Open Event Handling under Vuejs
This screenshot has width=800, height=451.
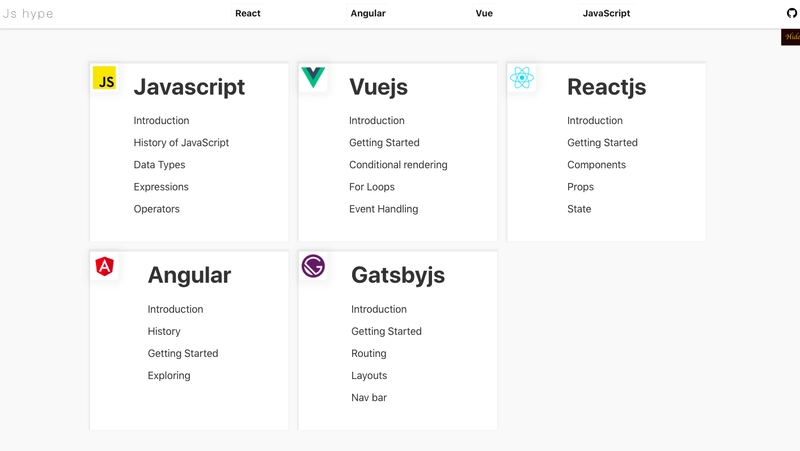[x=384, y=209]
